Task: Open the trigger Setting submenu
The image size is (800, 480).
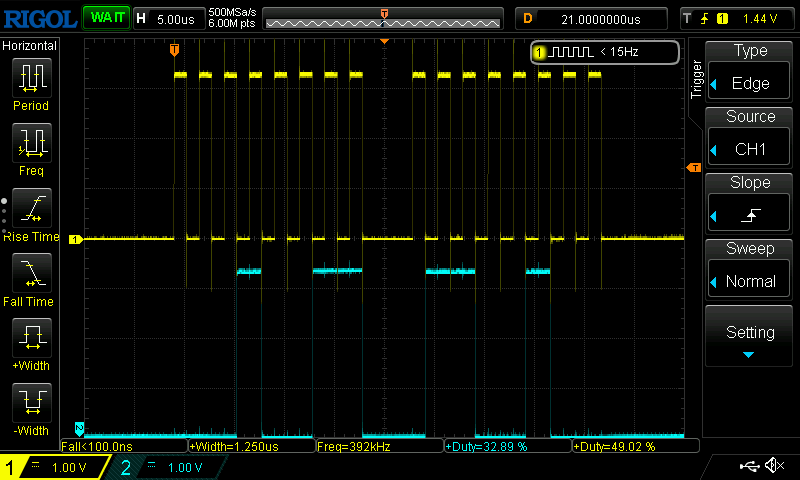Action: coord(749,336)
